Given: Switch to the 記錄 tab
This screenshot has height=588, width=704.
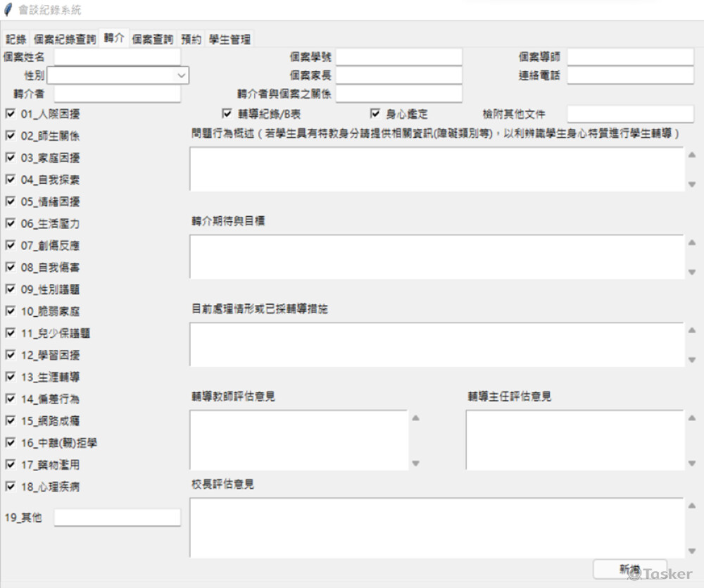Looking at the screenshot, I should (x=16, y=39).
